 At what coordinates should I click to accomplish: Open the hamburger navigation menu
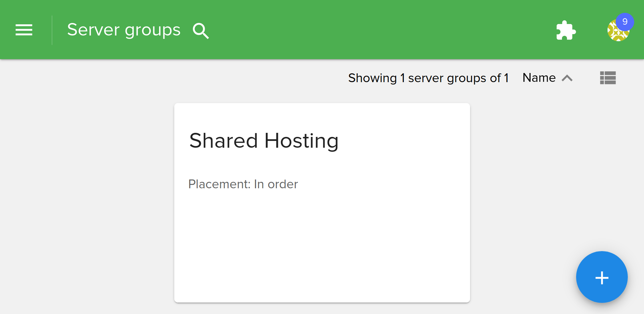tap(24, 30)
